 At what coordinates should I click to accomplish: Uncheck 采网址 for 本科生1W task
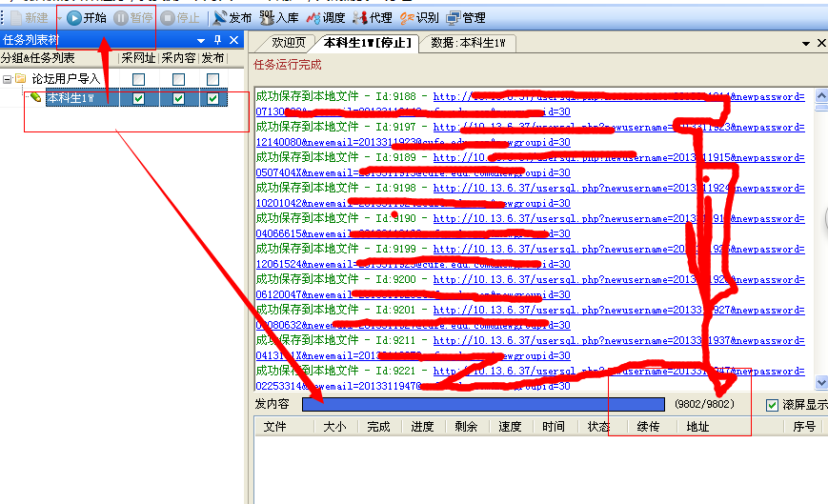(x=138, y=99)
